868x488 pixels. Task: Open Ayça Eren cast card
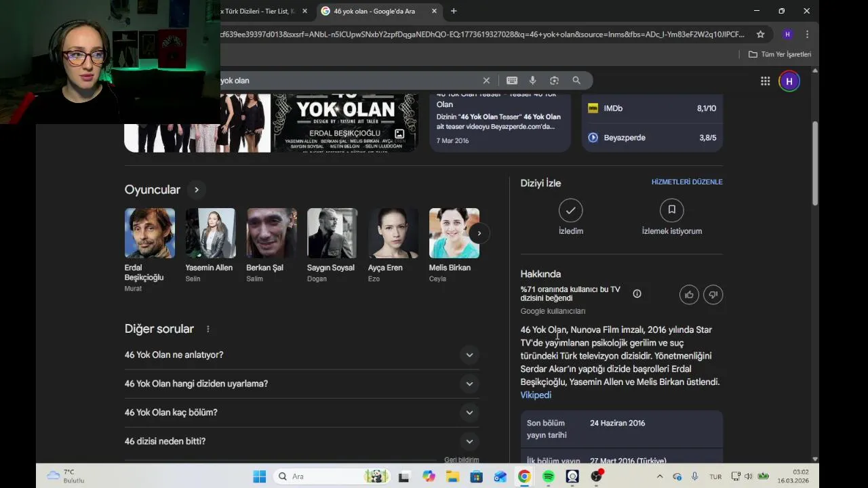(x=393, y=245)
